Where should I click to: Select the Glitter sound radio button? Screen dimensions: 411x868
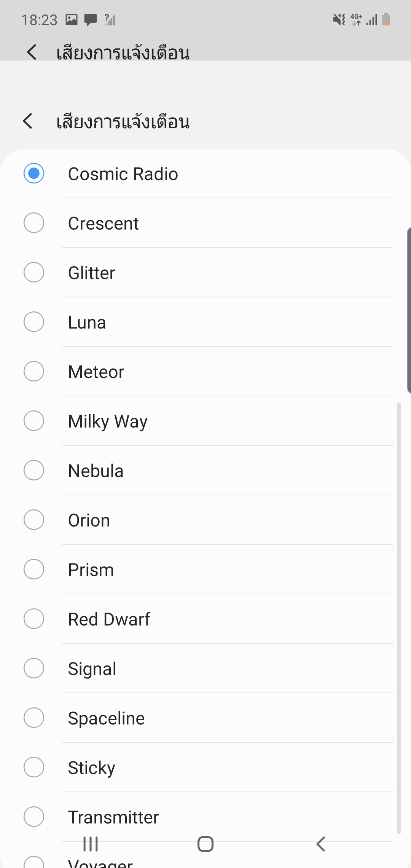(34, 273)
